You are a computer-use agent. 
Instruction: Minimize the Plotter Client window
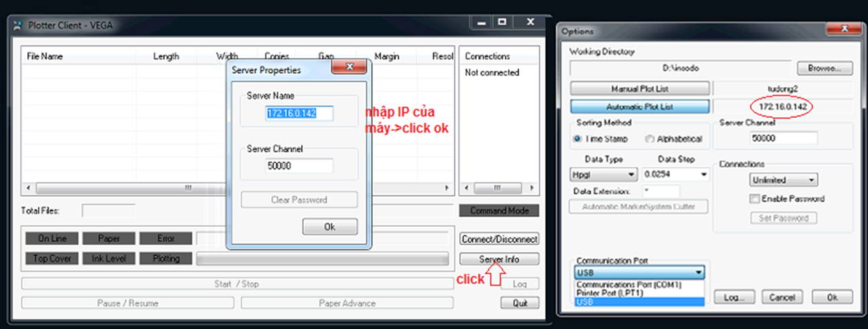(482, 22)
